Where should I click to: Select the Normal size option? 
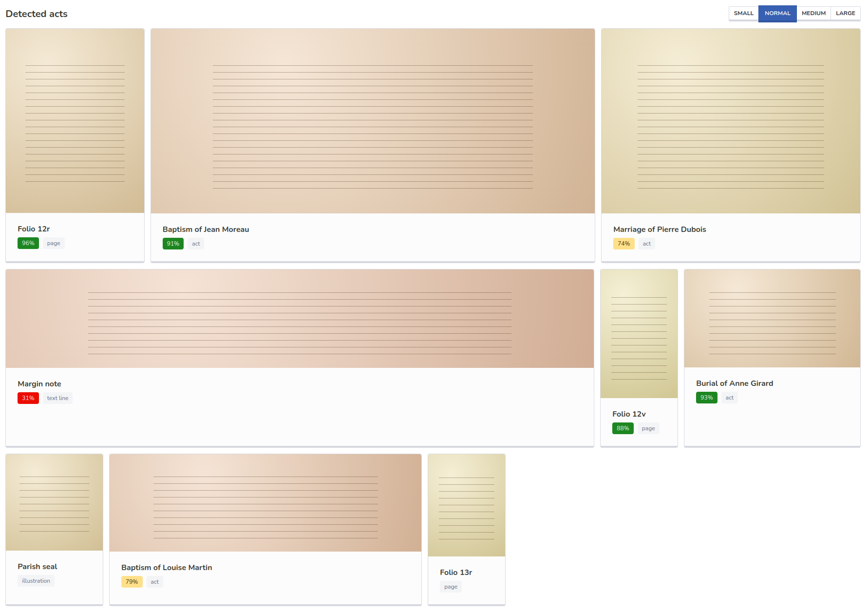(x=777, y=14)
